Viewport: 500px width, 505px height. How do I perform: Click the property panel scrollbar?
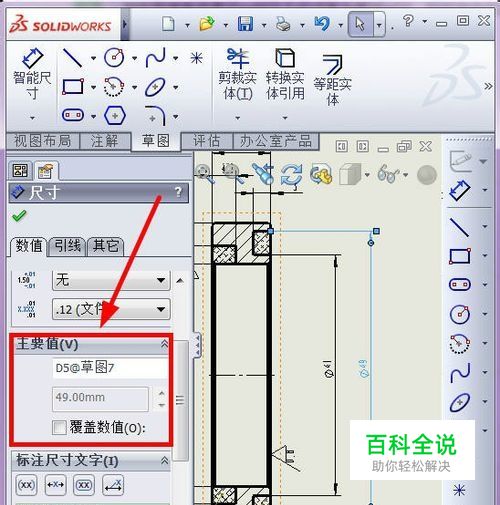point(180,400)
